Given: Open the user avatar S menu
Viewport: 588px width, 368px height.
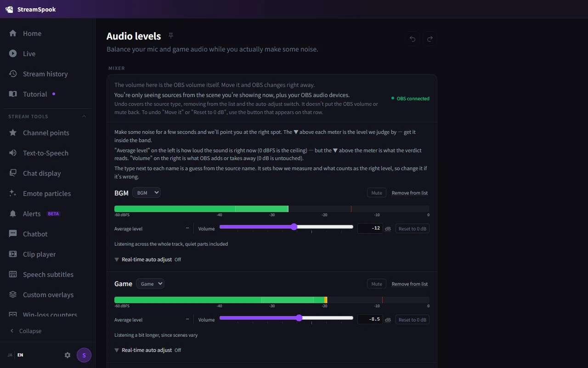Looking at the screenshot, I should [x=84, y=355].
